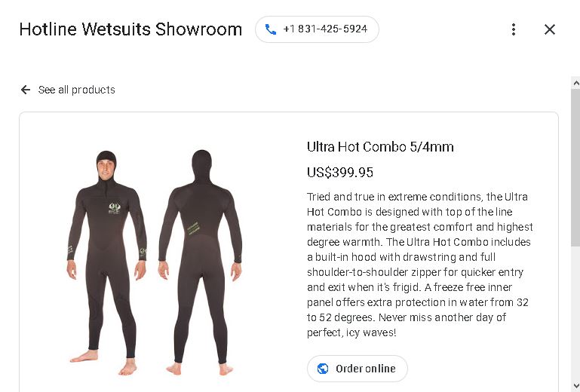The height and width of the screenshot is (392, 580).
Task: Click the back arrow beside See all products
Action: 26,90
